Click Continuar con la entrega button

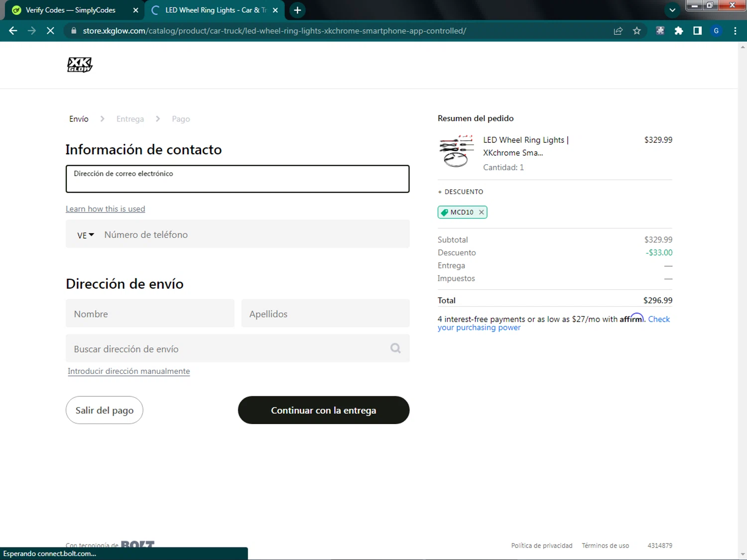click(x=324, y=410)
